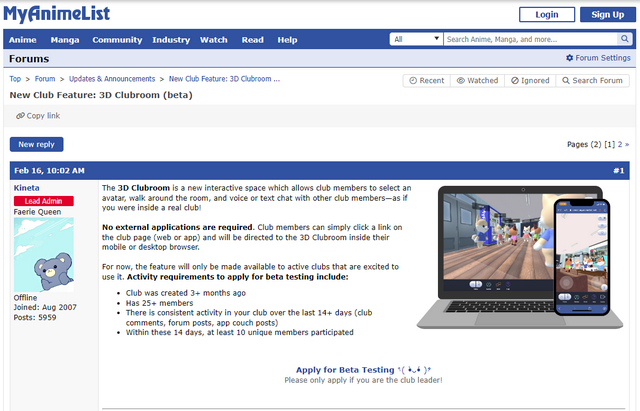Go to Forum breadcrumb

click(45, 79)
